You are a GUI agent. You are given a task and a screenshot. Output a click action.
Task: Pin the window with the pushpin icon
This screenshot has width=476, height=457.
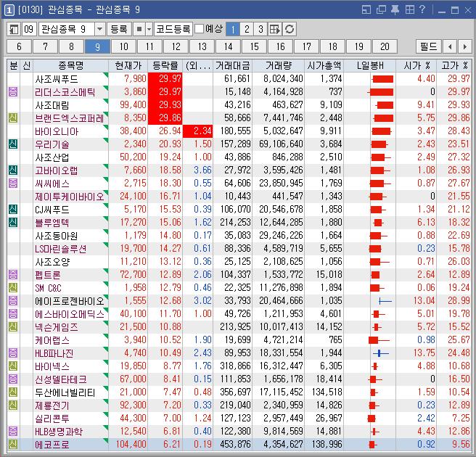click(395, 10)
